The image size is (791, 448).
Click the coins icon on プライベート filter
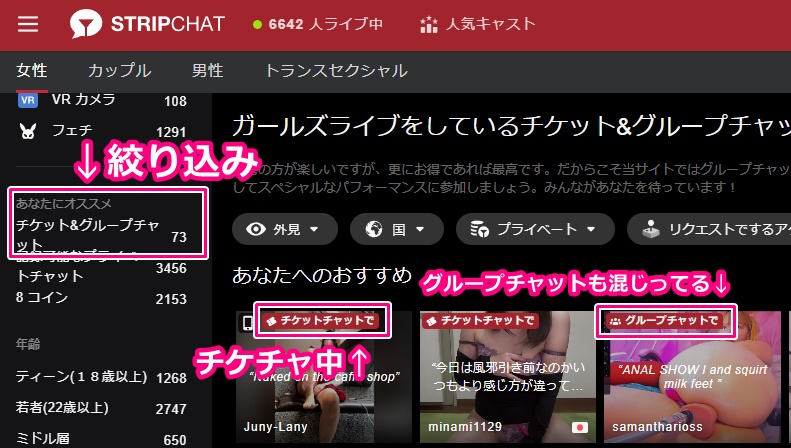pos(481,229)
